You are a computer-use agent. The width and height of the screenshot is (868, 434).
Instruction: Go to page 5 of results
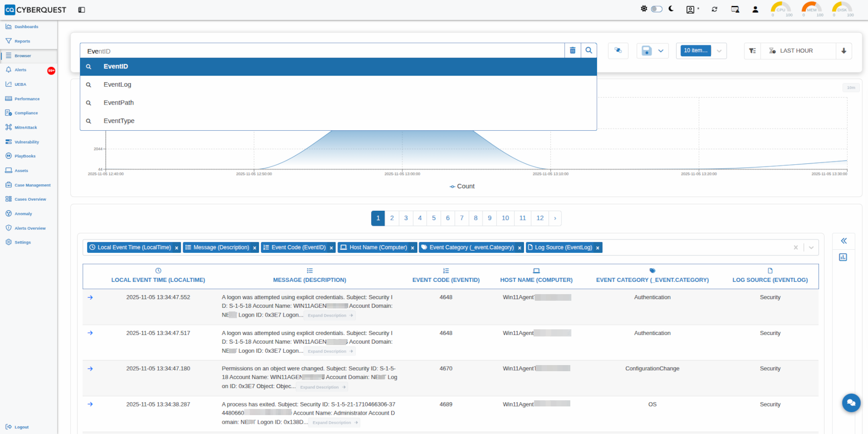click(434, 218)
